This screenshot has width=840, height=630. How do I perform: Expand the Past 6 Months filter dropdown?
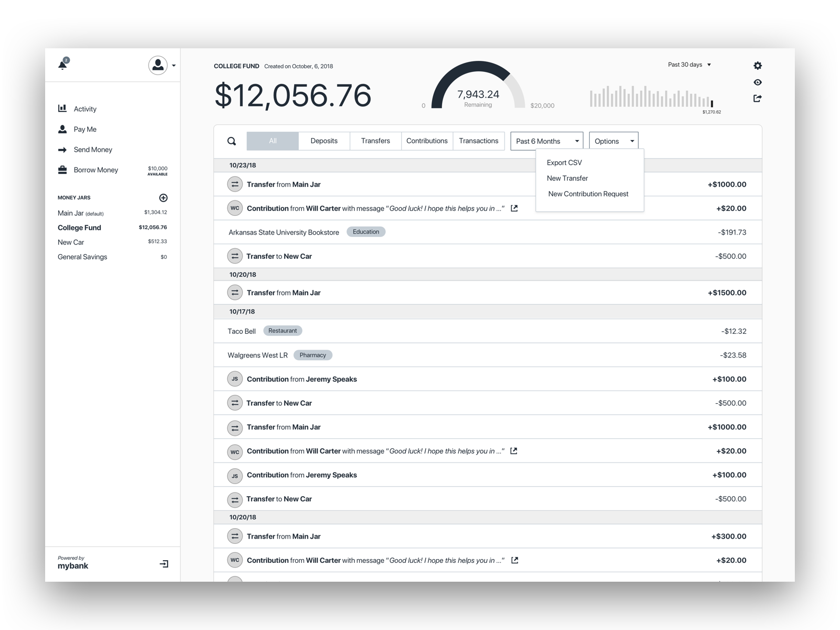pos(546,141)
